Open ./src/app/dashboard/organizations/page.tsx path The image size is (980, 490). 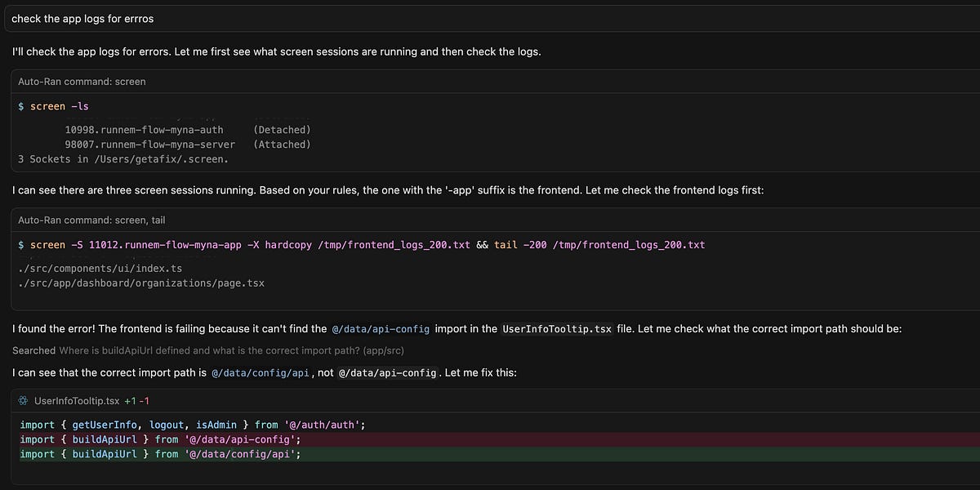[x=140, y=283]
